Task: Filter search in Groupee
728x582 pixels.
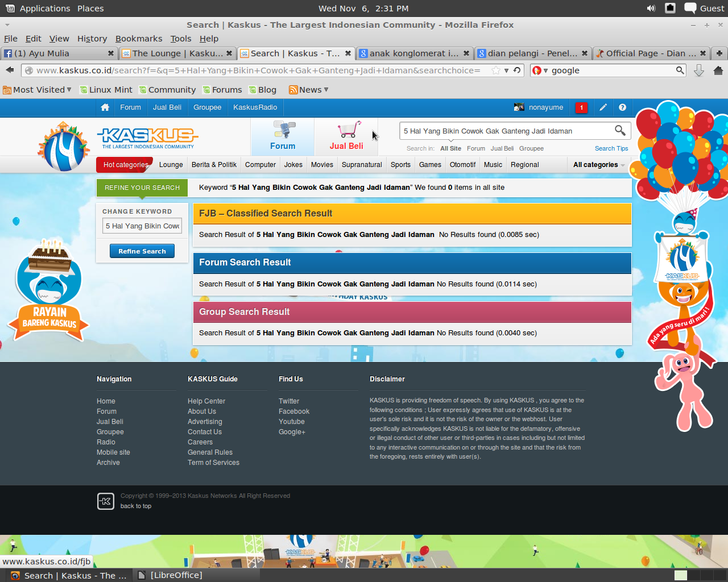Action: tap(531, 148)
